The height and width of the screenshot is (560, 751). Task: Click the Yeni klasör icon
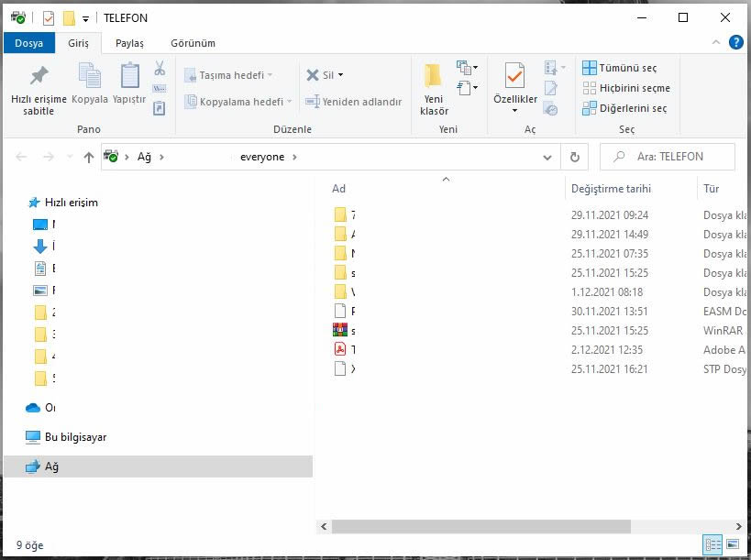coord(433,76)
